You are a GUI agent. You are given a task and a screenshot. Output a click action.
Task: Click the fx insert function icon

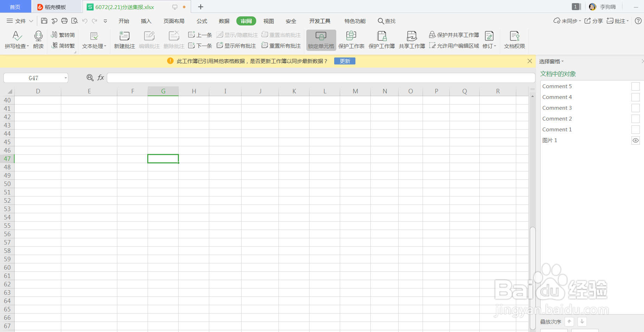coord(101,78)
